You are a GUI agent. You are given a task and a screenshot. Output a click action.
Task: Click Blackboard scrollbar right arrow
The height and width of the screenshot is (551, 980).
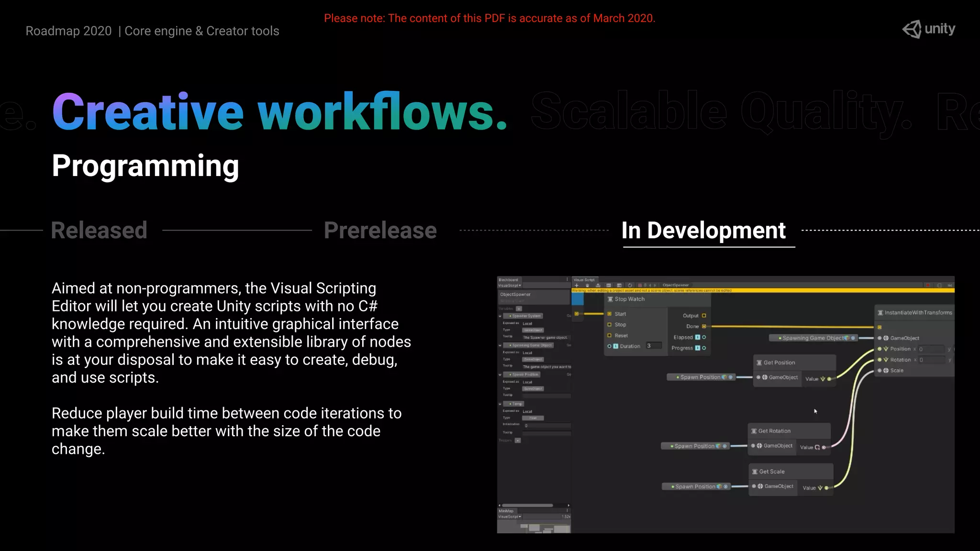[568, 505]
